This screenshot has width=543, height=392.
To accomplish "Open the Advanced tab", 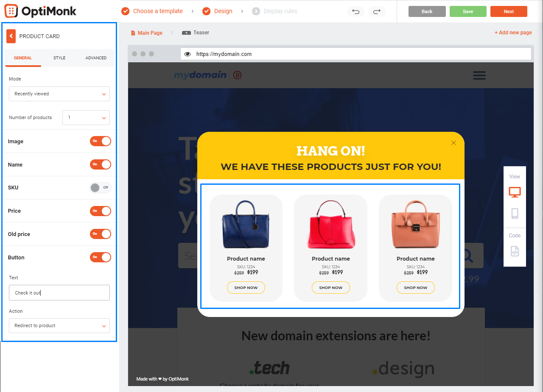I will click(96, 58).
